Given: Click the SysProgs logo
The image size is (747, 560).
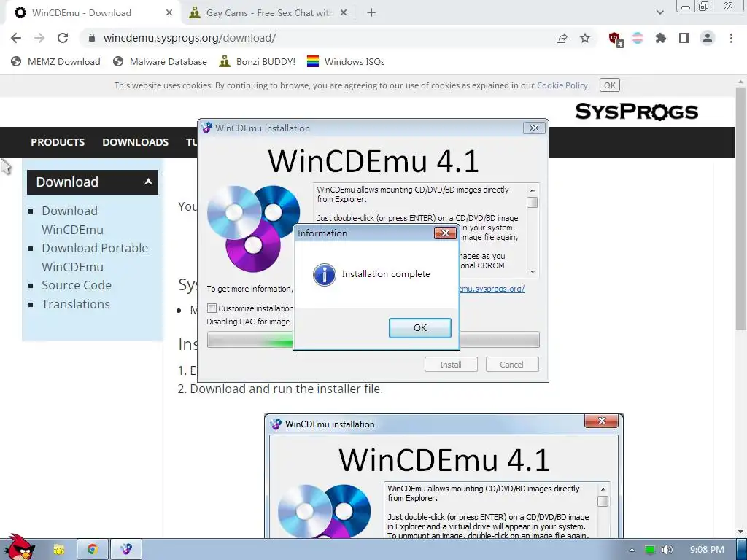Looking at the screenshot, I should pyautogui.click(x=636, y=112).
